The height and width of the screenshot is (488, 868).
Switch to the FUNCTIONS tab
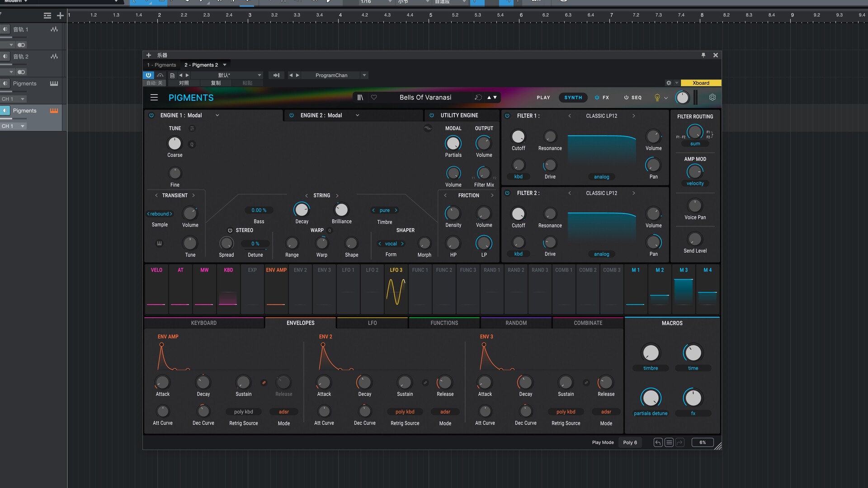pos(444,323)
